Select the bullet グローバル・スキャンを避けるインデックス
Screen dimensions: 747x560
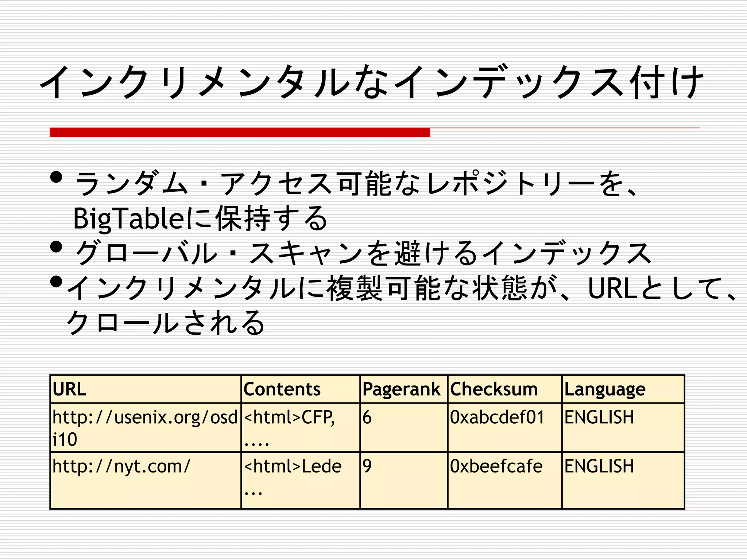tap(363, 253)
